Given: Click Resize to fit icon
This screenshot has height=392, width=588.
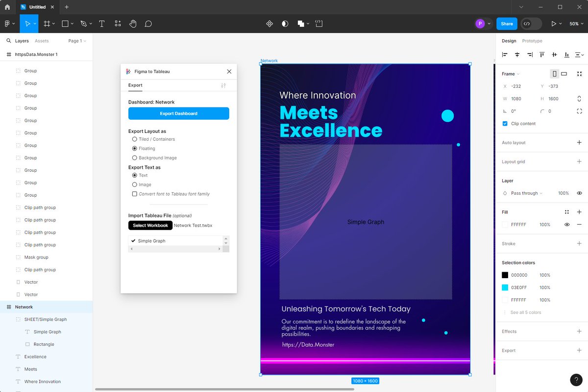Looking at the screenshot, I should coord(580,74).
